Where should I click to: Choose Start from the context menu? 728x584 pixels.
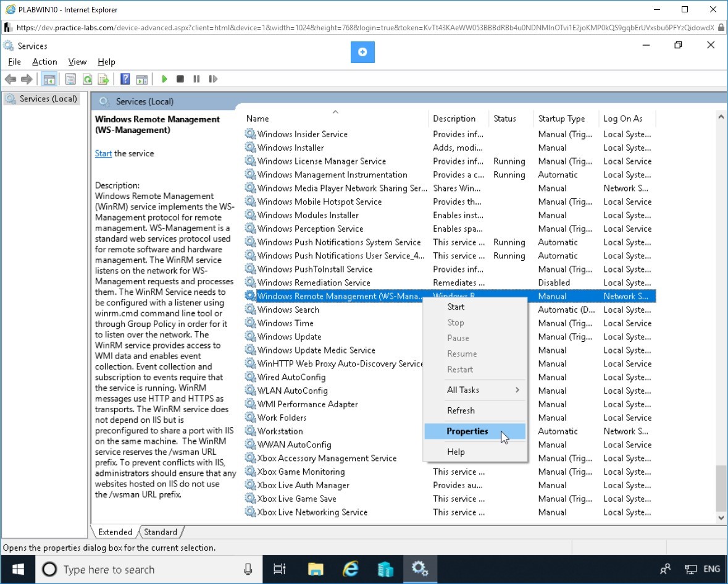[475, 307]
